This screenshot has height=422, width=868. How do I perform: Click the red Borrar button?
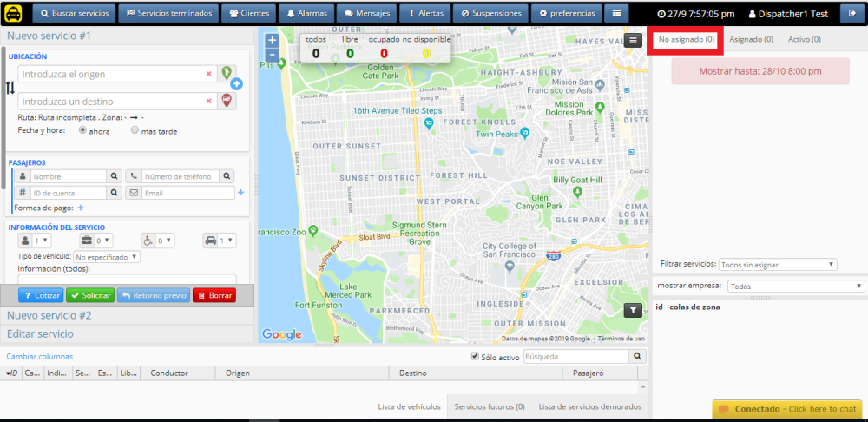pos(214,296)
